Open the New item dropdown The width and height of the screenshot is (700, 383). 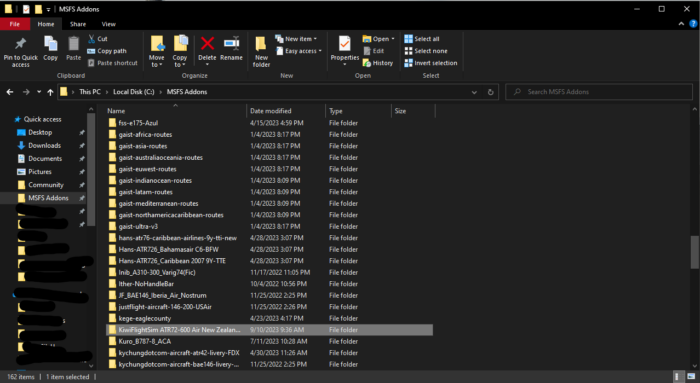(296, 39)
